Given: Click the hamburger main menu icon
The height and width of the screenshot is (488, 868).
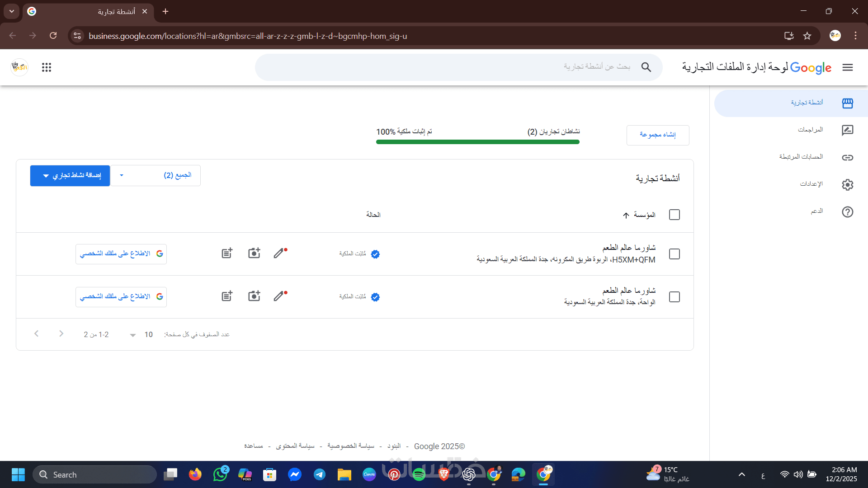Looking at the screenshot, I should (848, 67).
